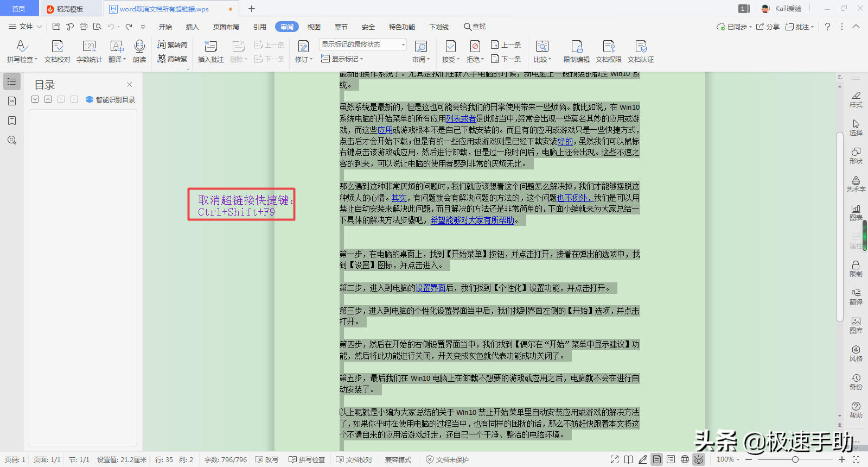Image resolution: width=868 pixels, height=467 pixels.
Task: Switch to web layout view in status bar
Action: [685, 459]
